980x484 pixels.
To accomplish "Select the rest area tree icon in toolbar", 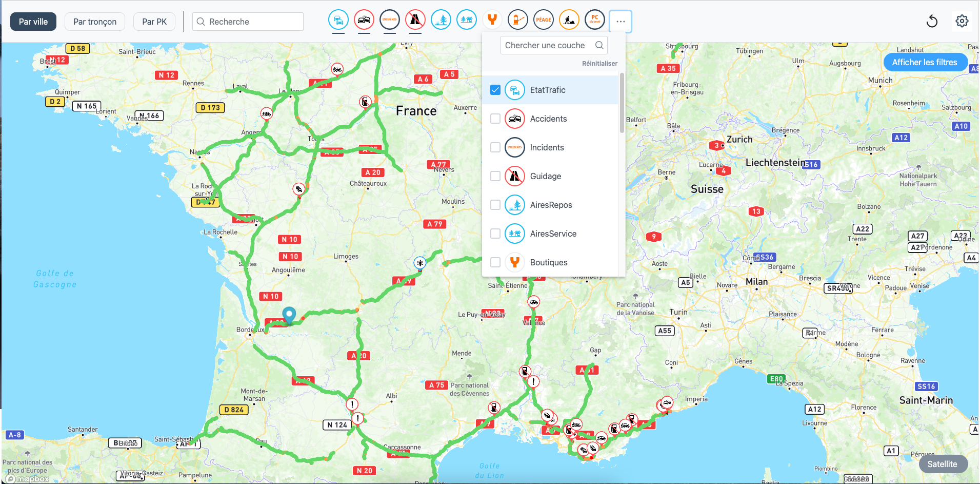I will point(441,21).
